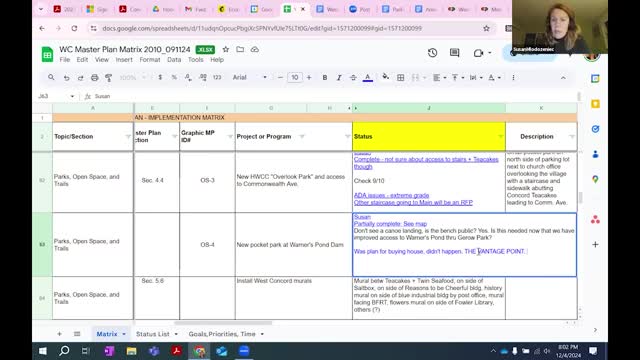This screenshot has width=640, height=360.
Task: Increase font size with plus button
Action: pyautogui.click(x=309, y=78)
